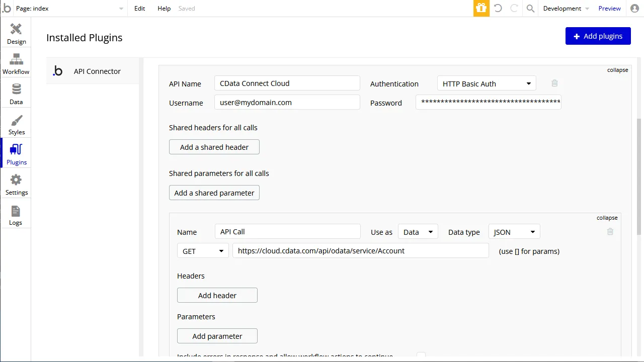View the Logs panel
This screenshot has width=644, height=362.
click(16, 213)
